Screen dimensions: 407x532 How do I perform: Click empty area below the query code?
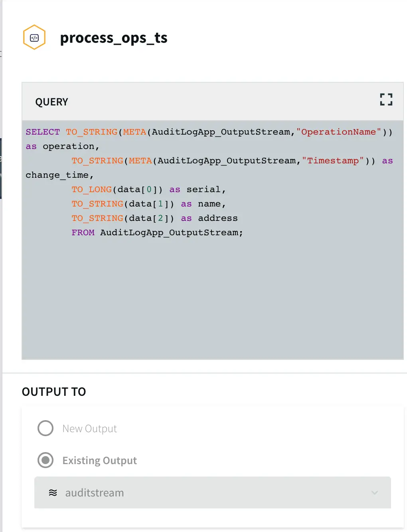click(x=212, y=300)
